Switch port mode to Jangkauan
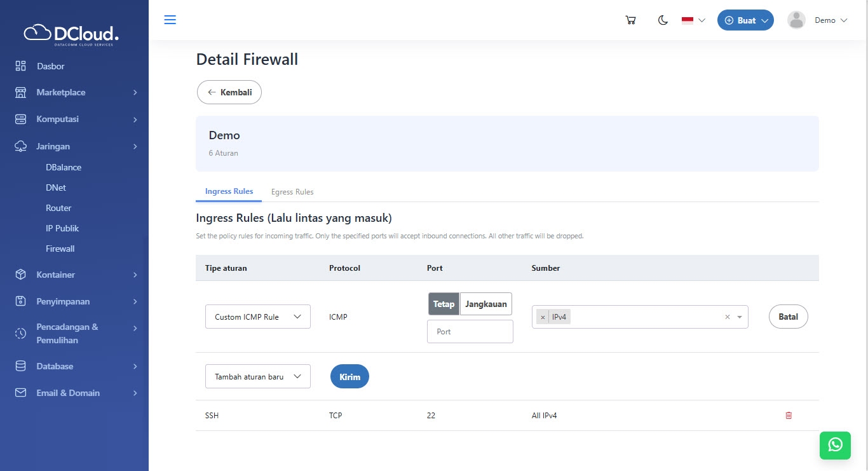The width and height of the screenshot is (868, 471). 485,304
